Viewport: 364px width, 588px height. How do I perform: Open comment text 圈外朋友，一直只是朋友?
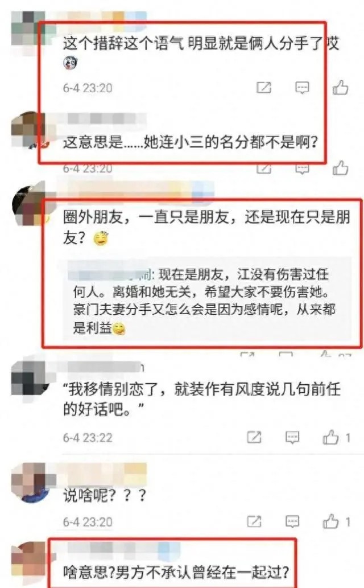206,227
